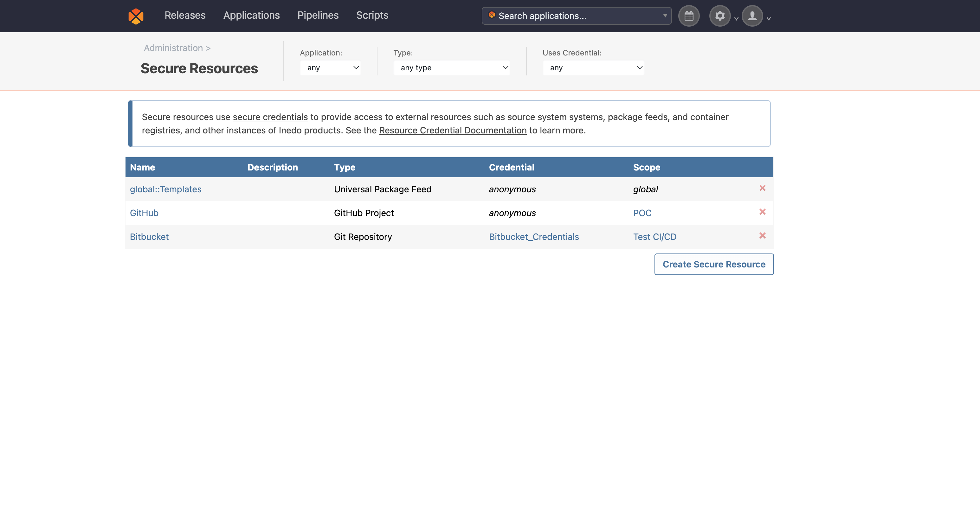Viewport: 980px width, 526px height.
Task: Click the Name column header
Action: pyautogui.click(x=142, y=167)
